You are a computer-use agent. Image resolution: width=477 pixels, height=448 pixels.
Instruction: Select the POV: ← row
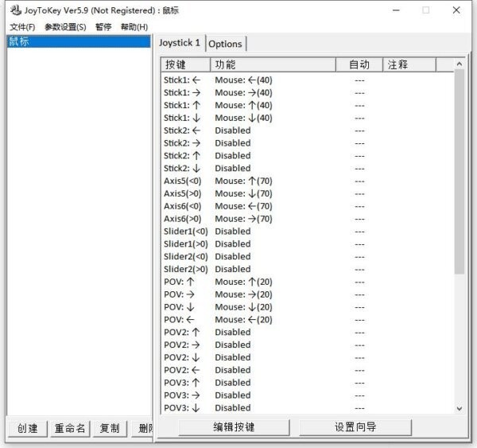click(x=307, y=320)
